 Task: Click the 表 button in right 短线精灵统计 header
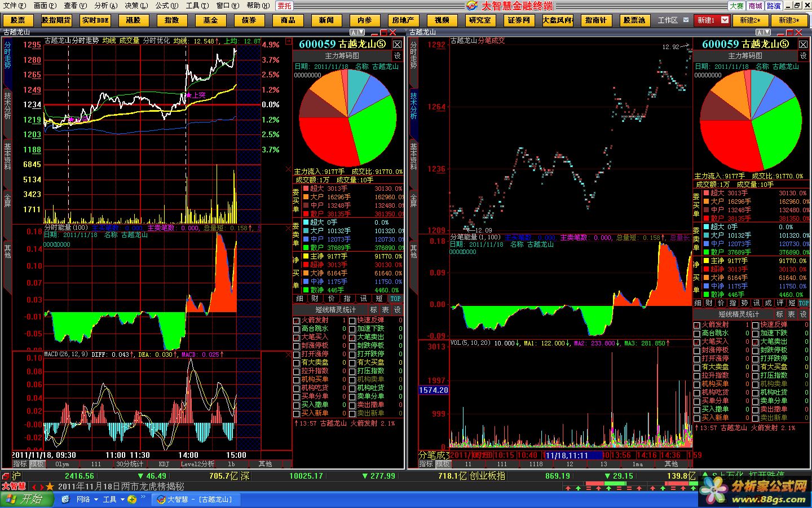coord(791,314)
